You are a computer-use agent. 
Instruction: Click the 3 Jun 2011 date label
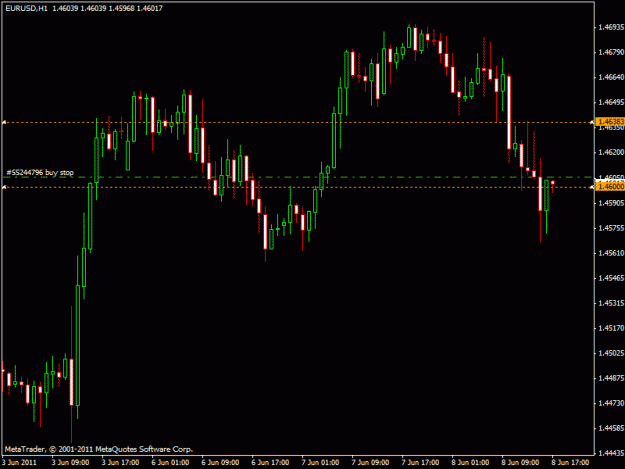[x=19, y=463]
